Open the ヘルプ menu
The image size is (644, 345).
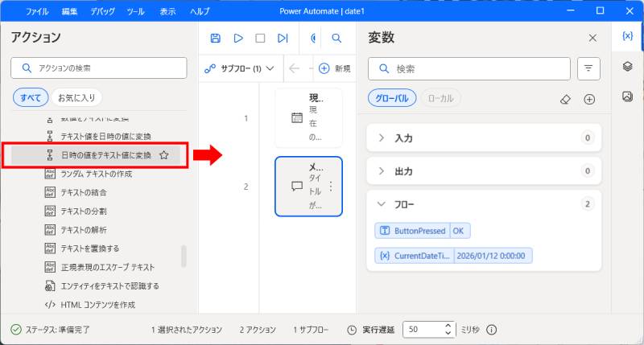200,11
